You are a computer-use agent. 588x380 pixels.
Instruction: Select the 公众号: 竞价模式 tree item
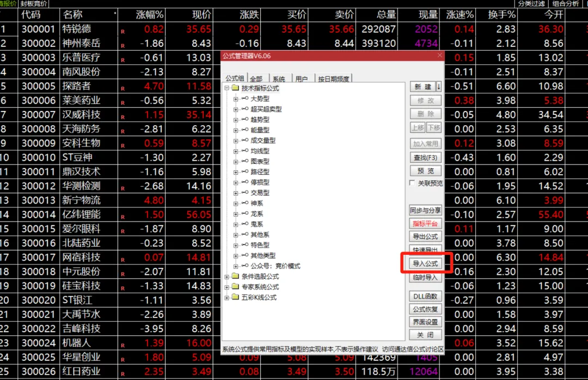275,266
